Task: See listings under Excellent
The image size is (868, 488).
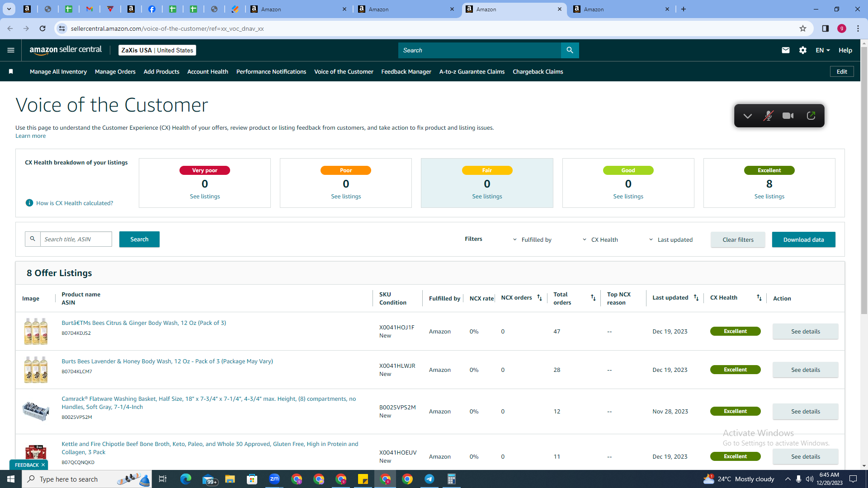Action: click(769, 196)
